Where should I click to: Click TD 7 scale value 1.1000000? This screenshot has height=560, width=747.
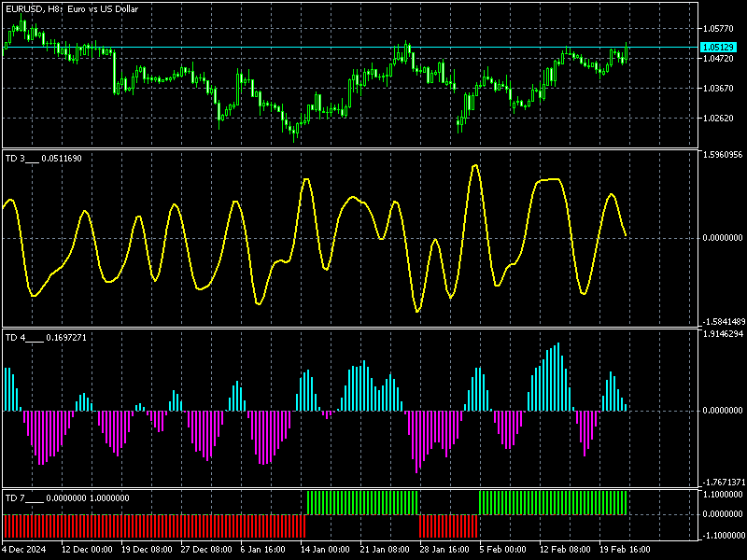pyautogui.click(x=723, y=495)
